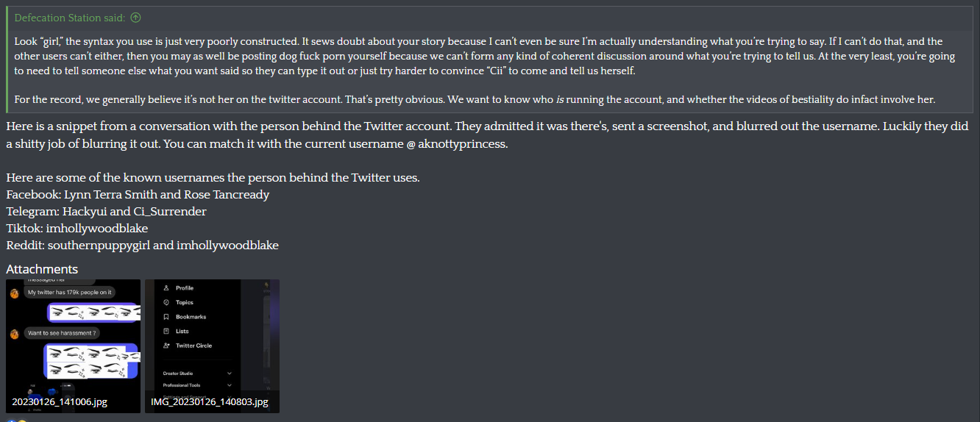Select the Bookmarks menu entry text
The height and width of the screenshot is (422, 980).
pyautogui.click(x=191, y=317)
